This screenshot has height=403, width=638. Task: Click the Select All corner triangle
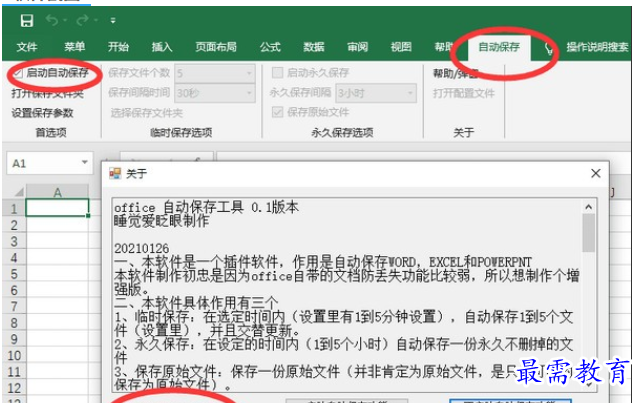coord(19,192)
